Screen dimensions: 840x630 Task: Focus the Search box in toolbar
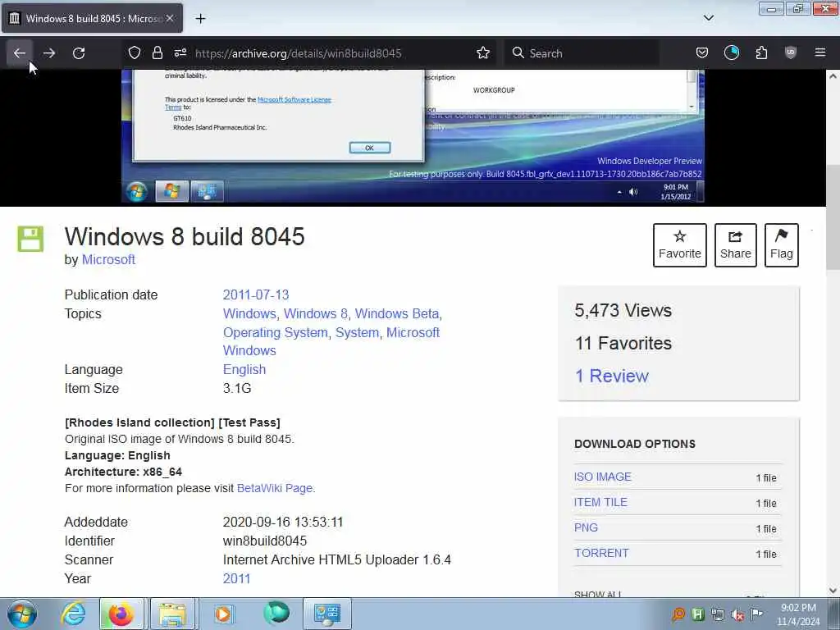click(582, 53)
